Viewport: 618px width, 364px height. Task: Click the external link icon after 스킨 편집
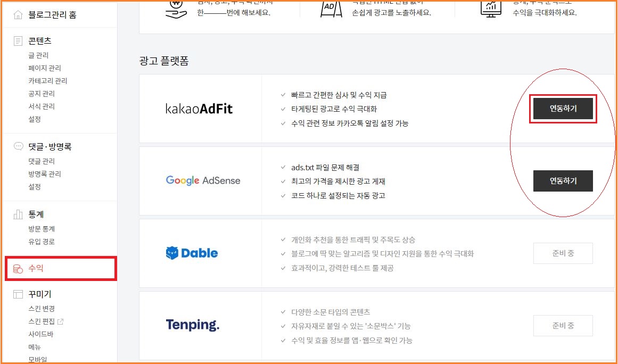point(60,321)
